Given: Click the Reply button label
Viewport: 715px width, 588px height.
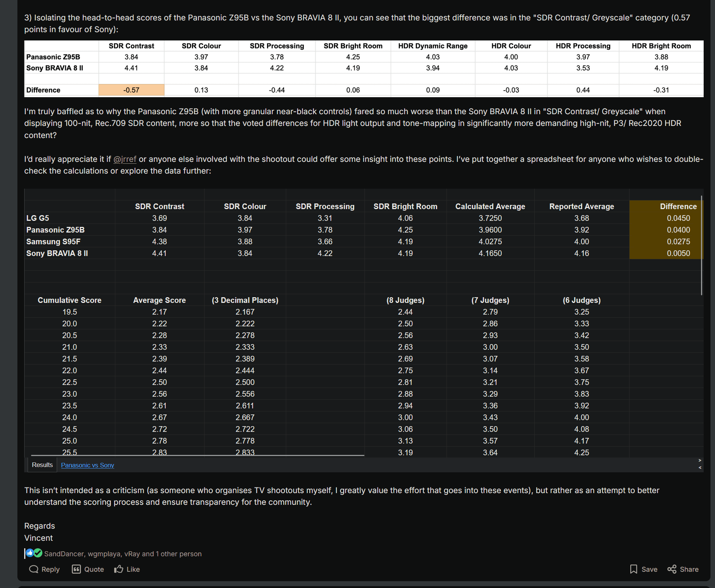Looking at the screenshot, I should click(x=50, y=569).
